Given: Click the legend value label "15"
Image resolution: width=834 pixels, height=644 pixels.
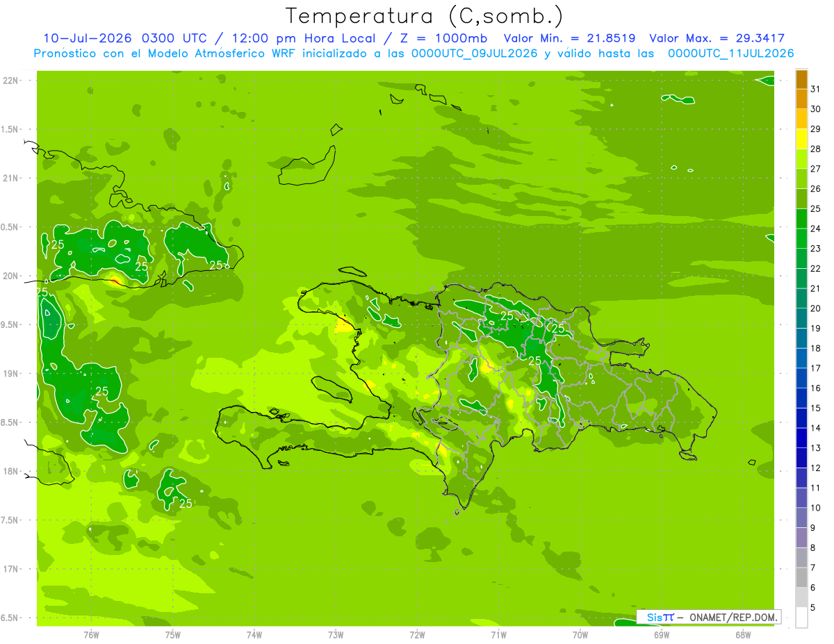Looking at the screenshot, I should click(x=815, y=408).
